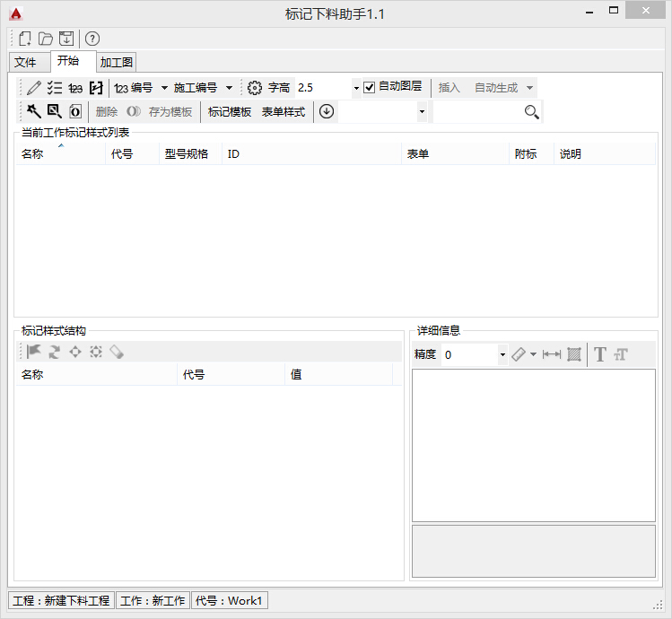Click the new file icon
The width and height of the screenshot is (672, 619).
[25, 39]
